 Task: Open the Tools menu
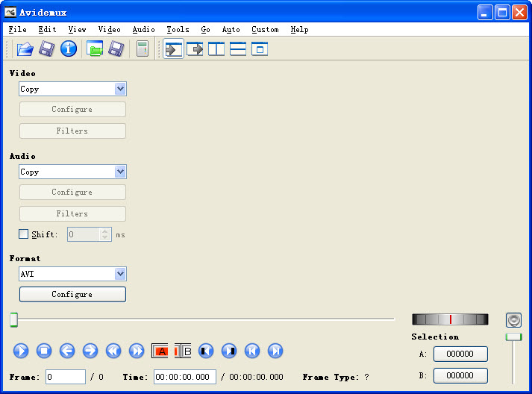click(x=178, y=30)
